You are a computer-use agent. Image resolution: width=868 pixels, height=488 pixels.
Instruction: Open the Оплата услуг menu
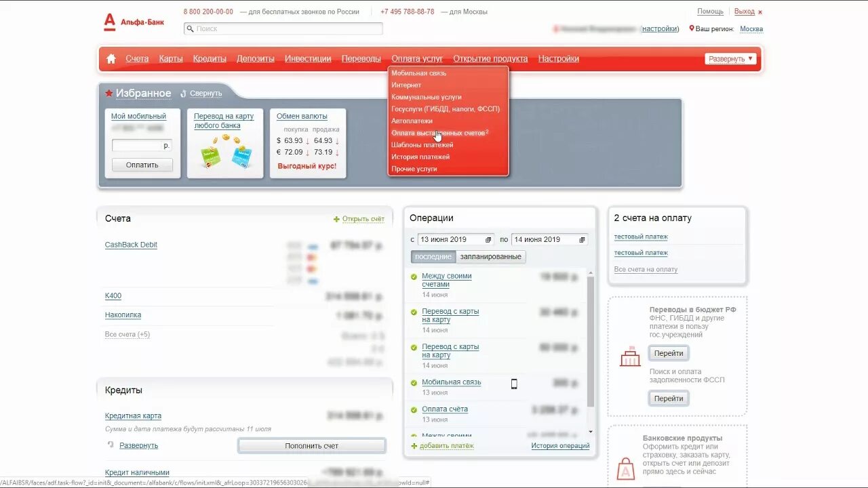click(417, 59)
